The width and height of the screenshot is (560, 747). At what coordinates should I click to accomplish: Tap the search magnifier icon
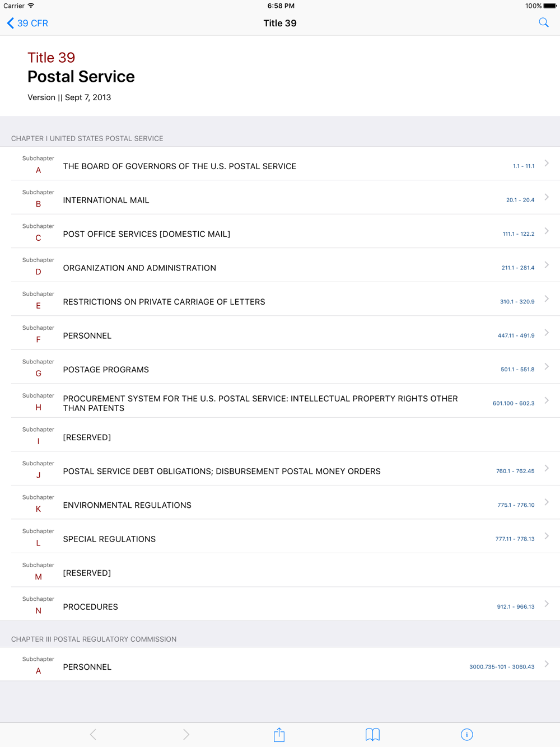tap(544, 22)
